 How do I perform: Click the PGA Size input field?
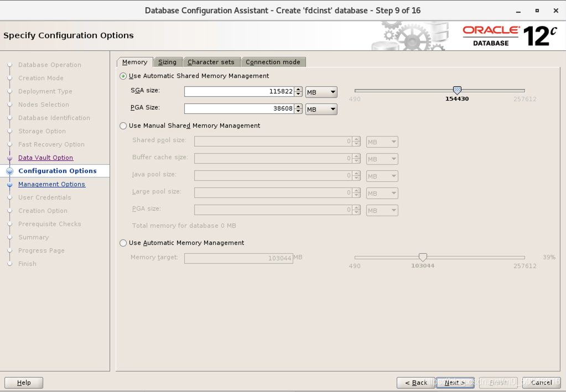[x=240, y=108]
